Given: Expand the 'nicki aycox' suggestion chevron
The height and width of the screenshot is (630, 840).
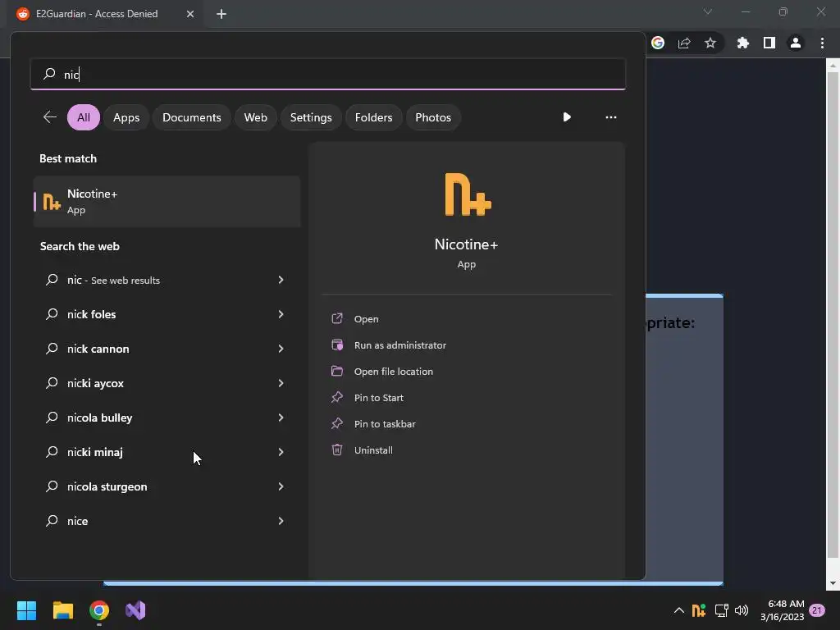Looking at the screenshot, I should tap(281, 383).
